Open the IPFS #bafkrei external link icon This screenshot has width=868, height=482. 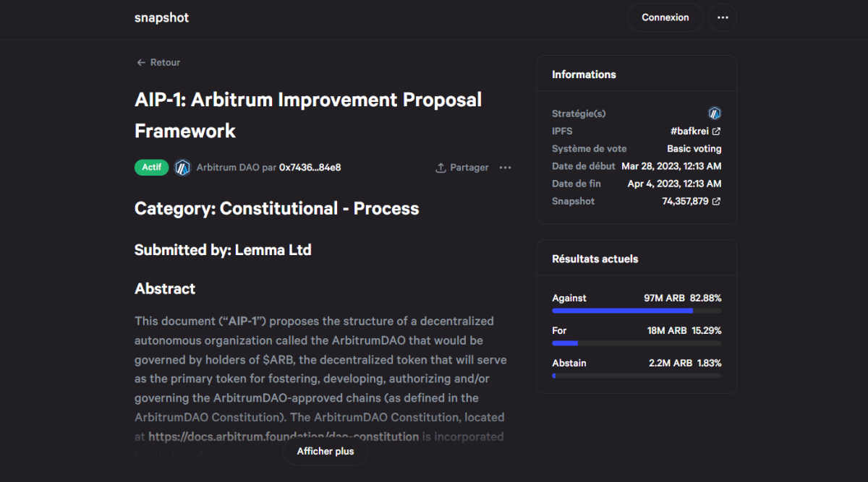click(x=715, y=131)
